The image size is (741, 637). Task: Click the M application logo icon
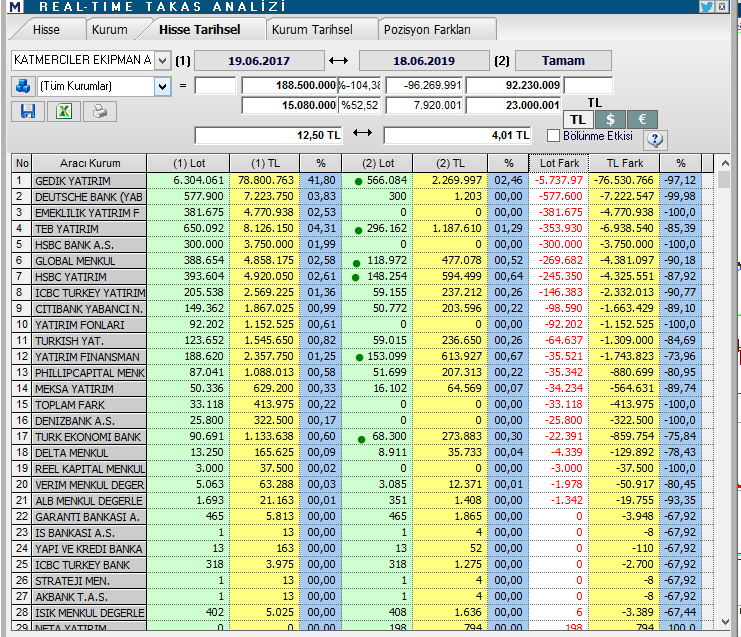[x=15, y=7]
